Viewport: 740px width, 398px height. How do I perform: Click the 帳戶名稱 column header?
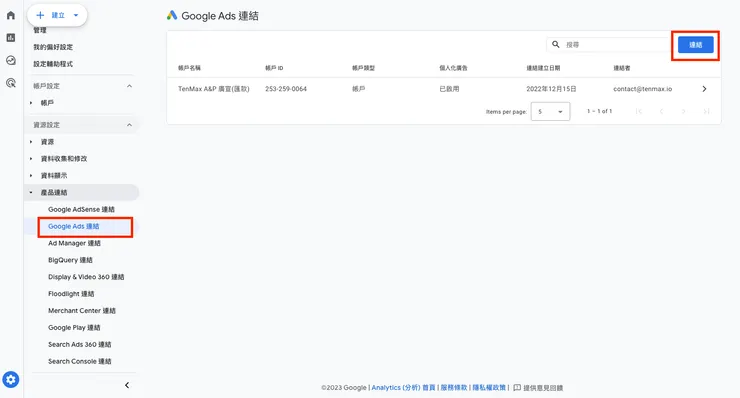(x=189, y=68)
